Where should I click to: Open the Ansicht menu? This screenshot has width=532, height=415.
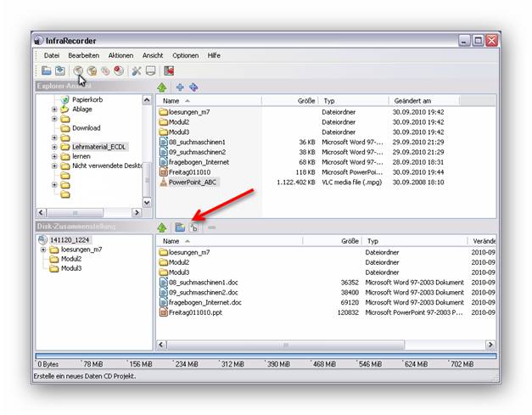[153, 55]
